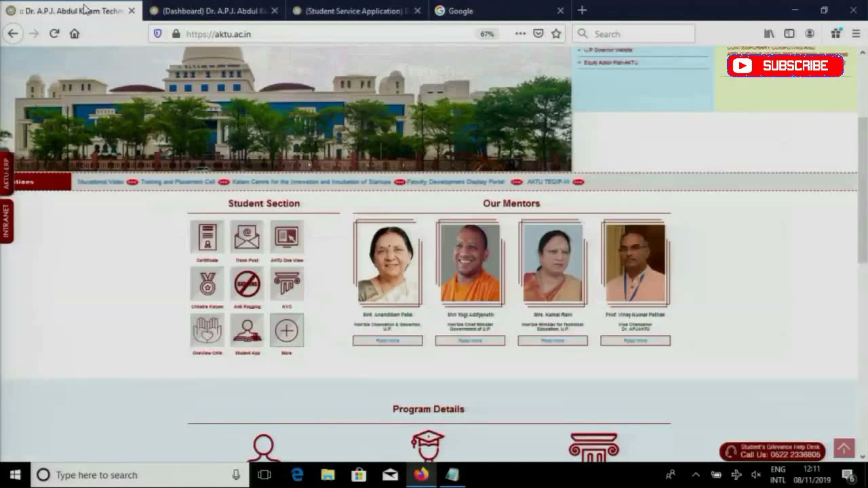The height and width of the screenshot is (488, 868).
Task: Open the page actions three-dots menu
Action: pyautogui.click(x=520, y=33)
